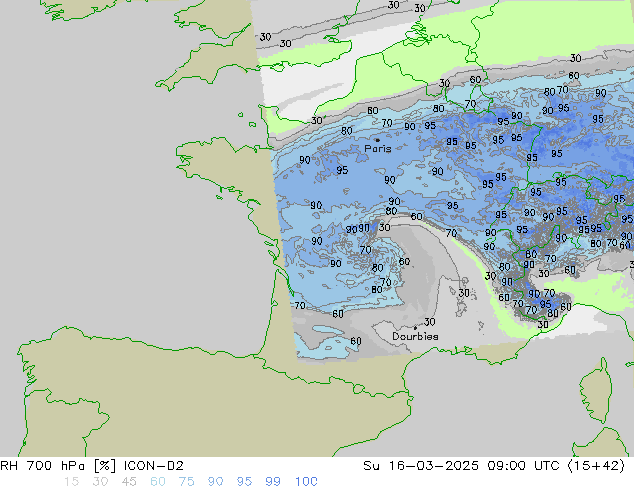This screenshot has height=490, width=634.
Task: Select legend value 99
Action: (x=273, y=482)
